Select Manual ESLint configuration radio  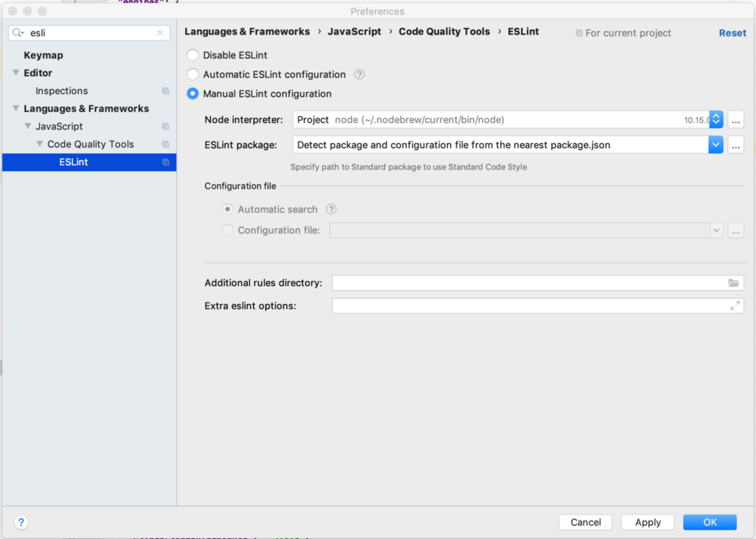(x=192, y=94)
